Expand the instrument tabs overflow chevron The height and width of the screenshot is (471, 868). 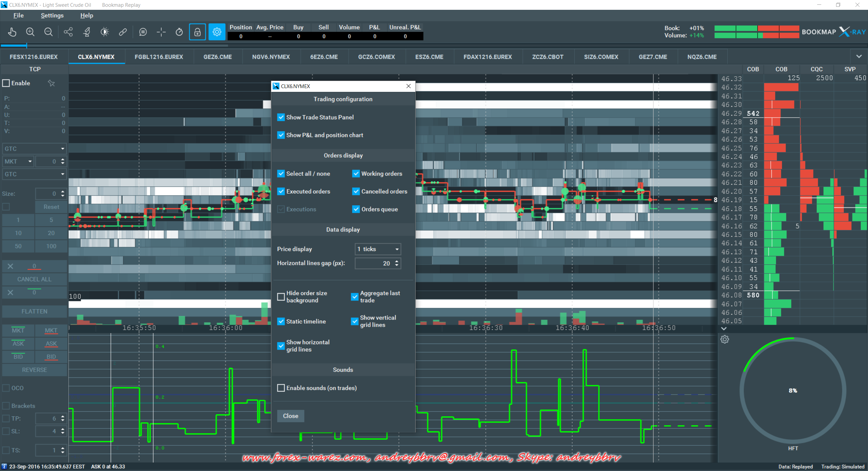pos(859,57)
